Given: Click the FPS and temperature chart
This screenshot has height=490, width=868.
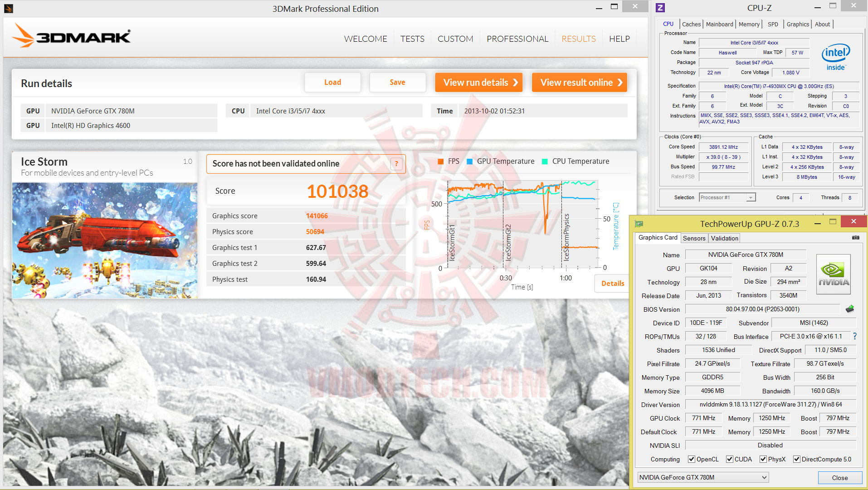Looking at the screenshot, I should pyautogui.click(x=522, y=225).
